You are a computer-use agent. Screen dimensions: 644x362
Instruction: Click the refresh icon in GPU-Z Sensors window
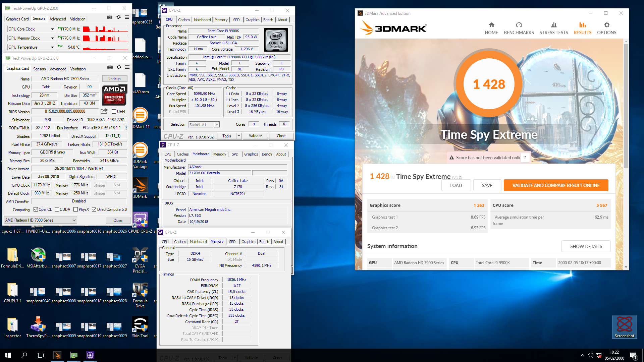118,17
